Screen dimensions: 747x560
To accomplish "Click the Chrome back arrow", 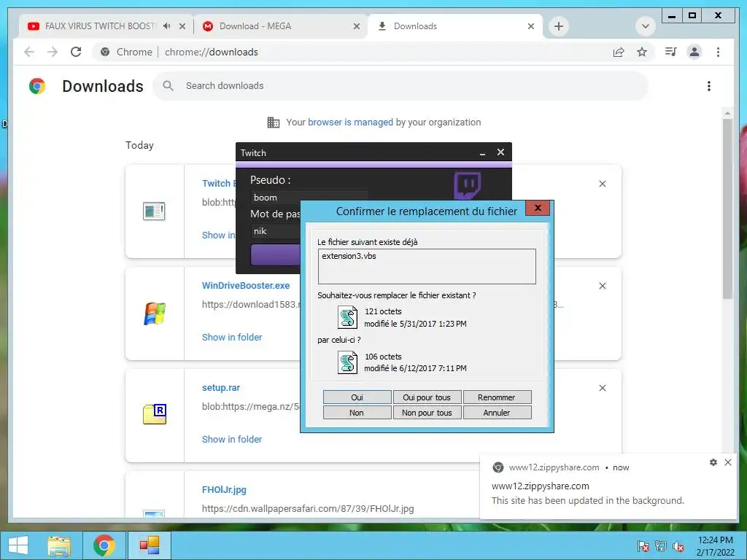I will click(x=29, y=52).
